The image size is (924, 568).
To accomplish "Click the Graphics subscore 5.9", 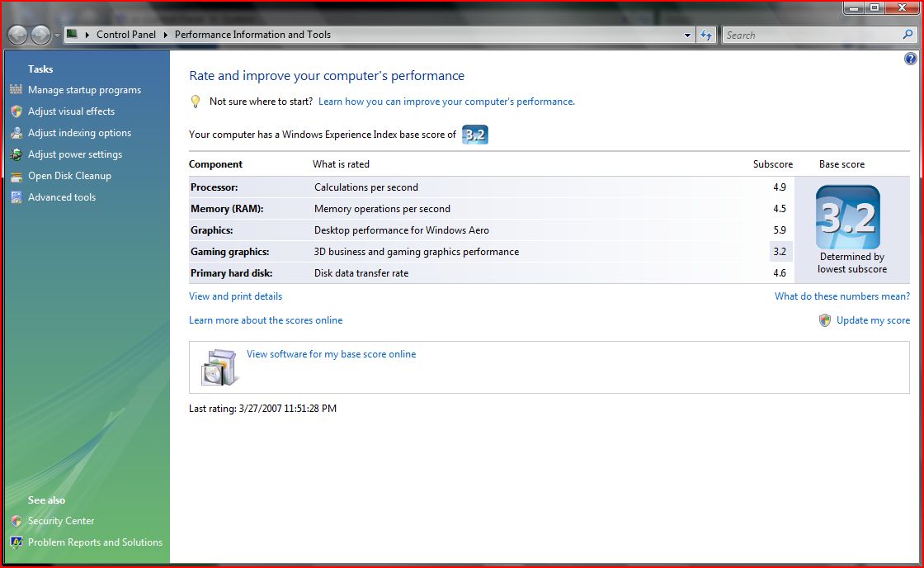I will pos(780,230).
